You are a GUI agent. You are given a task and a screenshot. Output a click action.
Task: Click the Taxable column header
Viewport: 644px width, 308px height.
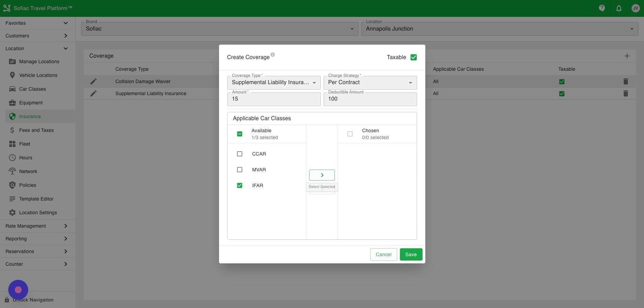(567, 69)
